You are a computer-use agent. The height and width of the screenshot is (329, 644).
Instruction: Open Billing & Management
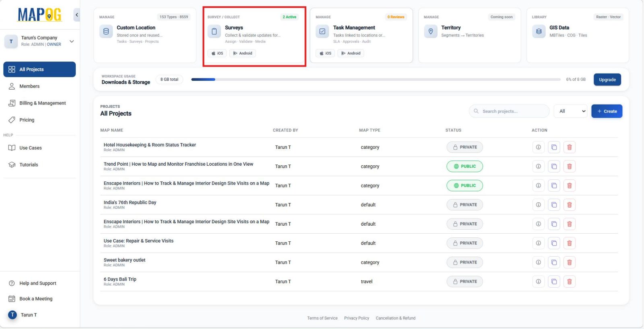click(39, 103)
